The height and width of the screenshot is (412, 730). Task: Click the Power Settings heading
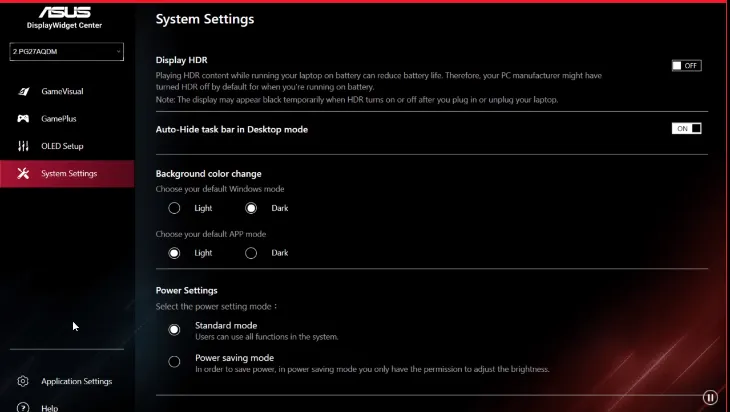coord(187,290)
